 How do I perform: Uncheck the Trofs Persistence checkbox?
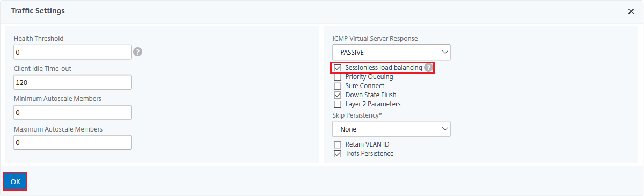coord(338,154)
